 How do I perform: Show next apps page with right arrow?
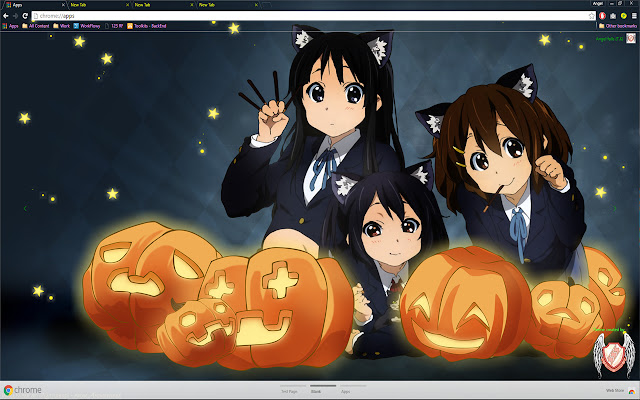pos(615,208)
